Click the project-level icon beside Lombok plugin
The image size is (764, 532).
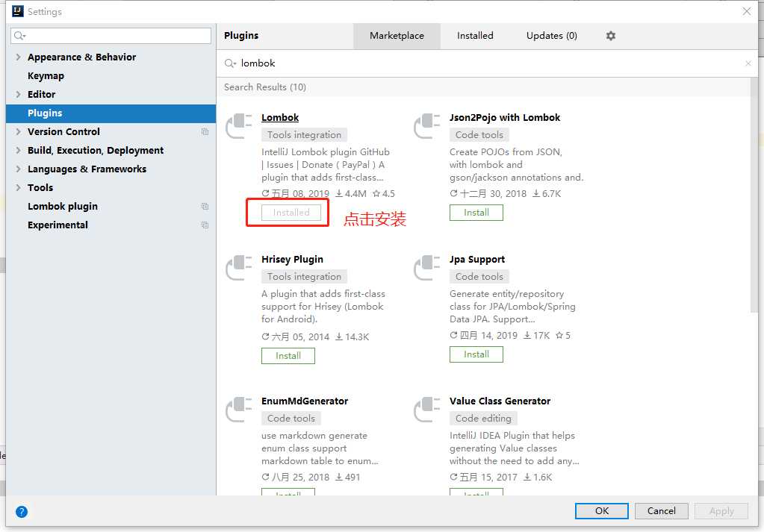click(x=205, y=207)
